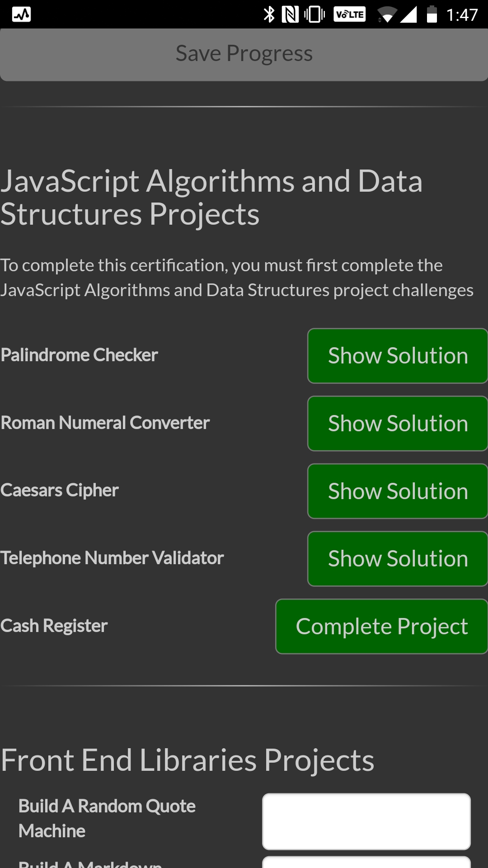This screenshot has height=868, width=488.
Task: Tap the WiFi signal icon
Action: click(386, 14)
